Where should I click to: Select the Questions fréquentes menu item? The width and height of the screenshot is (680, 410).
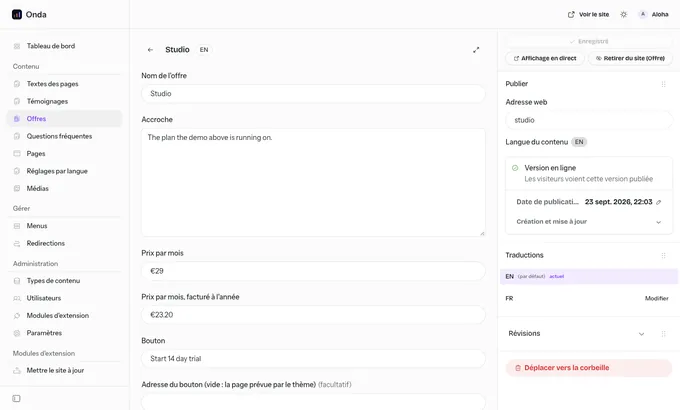pos(64,136)
